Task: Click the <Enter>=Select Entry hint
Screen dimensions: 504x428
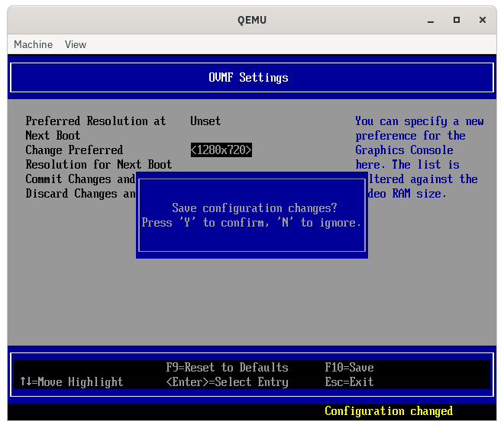Action: pos(227,381)
